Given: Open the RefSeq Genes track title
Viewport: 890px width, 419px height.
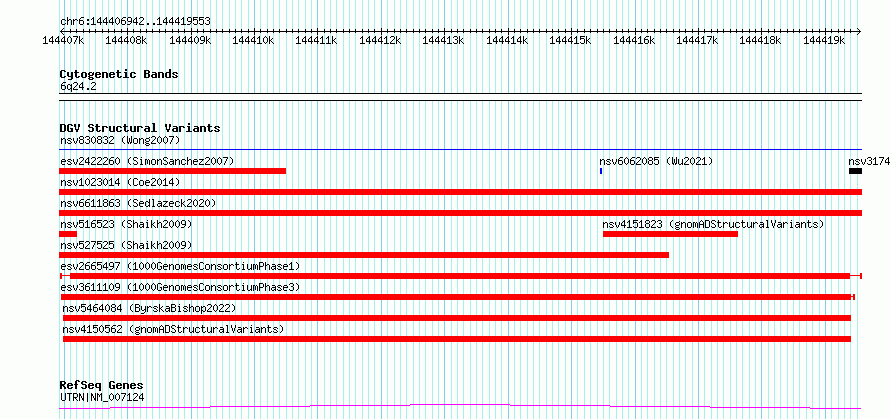Looking at the screenshot, I should (x=102, y=386).
